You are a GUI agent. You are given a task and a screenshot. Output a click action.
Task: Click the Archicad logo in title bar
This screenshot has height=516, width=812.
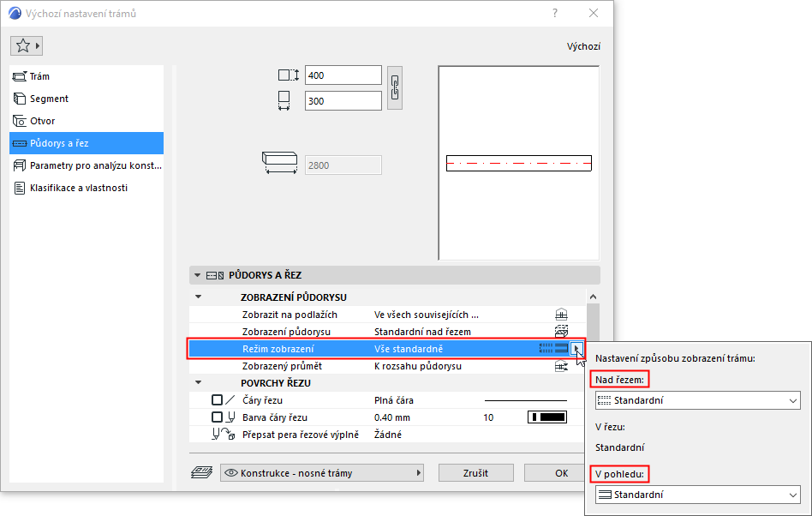(x=15, y=13)
